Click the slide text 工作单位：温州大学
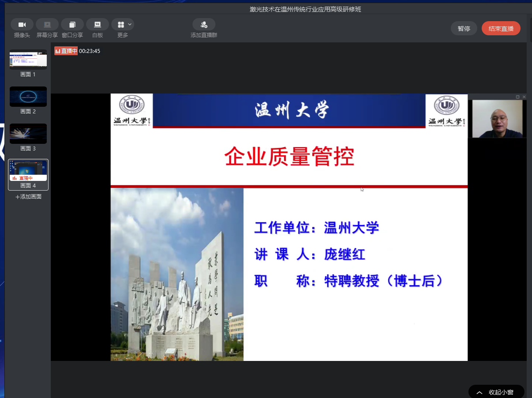The width and height of the screenshot is (532, 398). 317,228
